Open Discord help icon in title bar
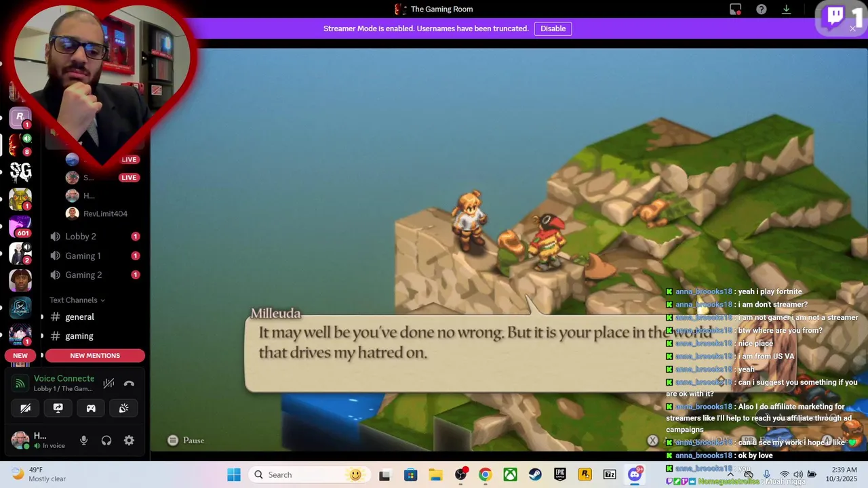 [762, 9]
